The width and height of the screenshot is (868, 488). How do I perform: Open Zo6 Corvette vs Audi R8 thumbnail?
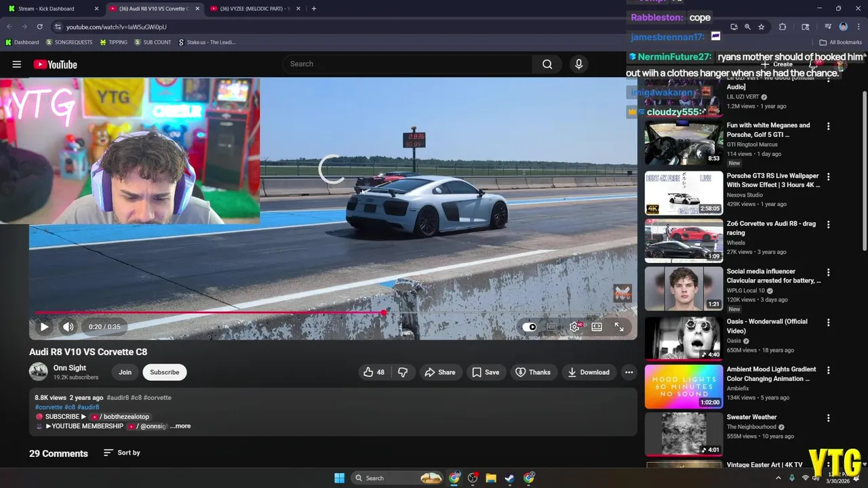pos(684,241)
